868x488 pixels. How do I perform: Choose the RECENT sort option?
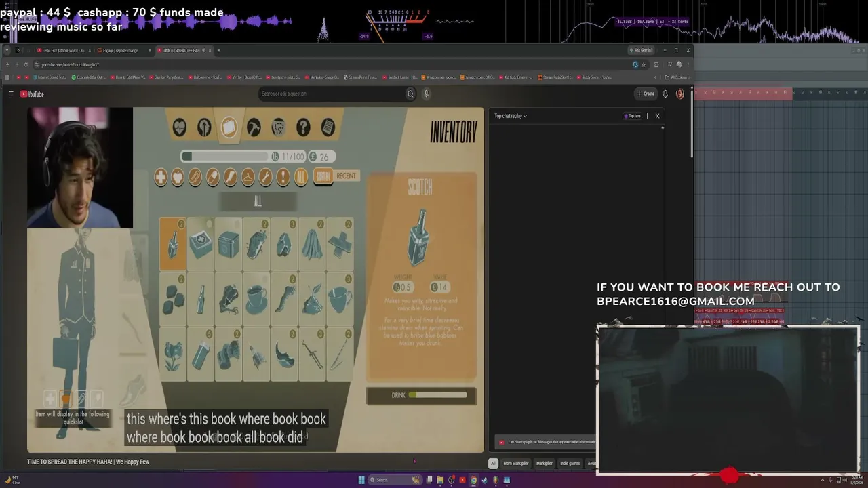coord(346,176)
